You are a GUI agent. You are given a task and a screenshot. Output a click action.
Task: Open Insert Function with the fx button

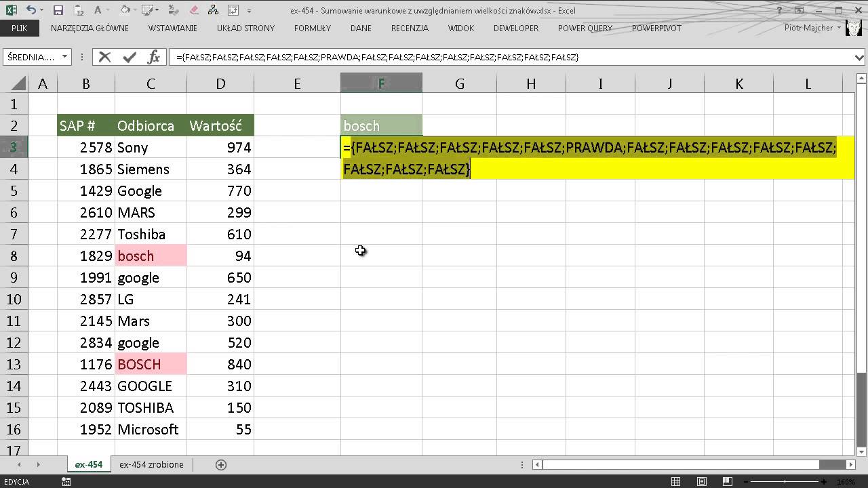pyautogui.click(x=154, y=57)
